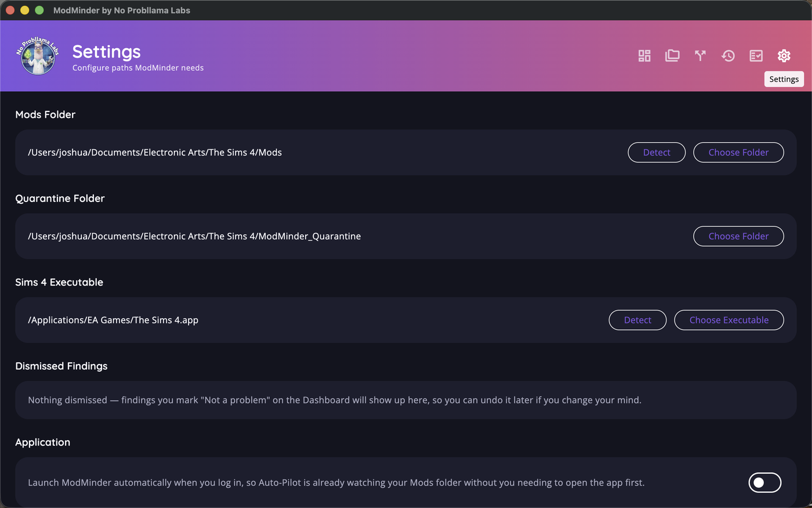Click the Settings gear icon
The image size is (812, 508).
coord(784,56)
